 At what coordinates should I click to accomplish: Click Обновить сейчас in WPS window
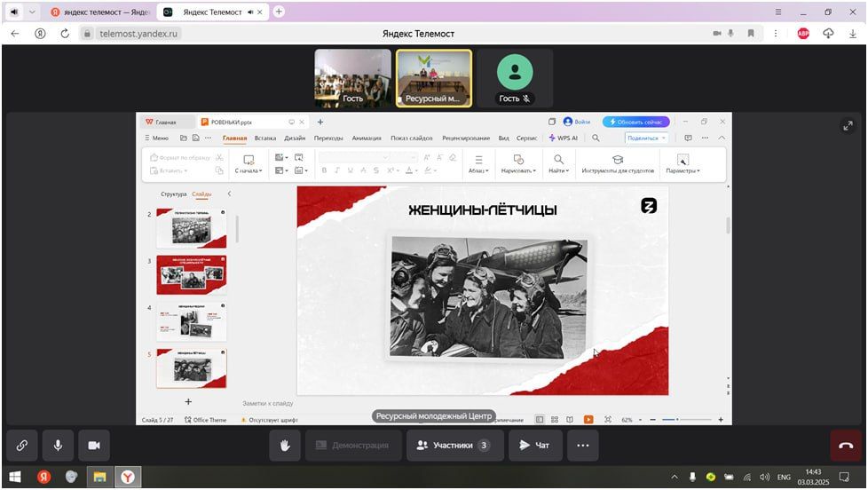pyautogui.click(x=635, y=122)
